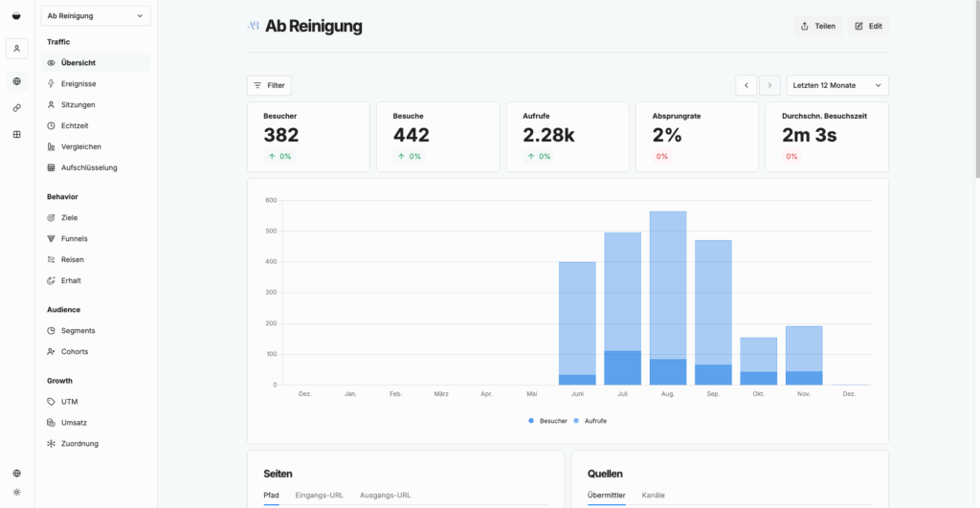Screen dimensions: 980x508
Task: Click the links chain icon in left rail
Action: click(16, 108)
